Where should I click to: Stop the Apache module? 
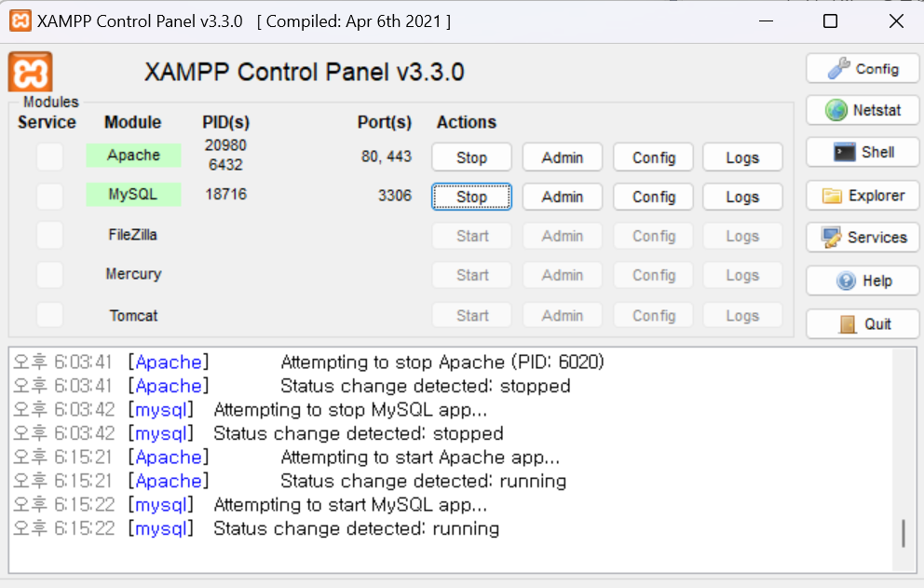click(471, 157)
